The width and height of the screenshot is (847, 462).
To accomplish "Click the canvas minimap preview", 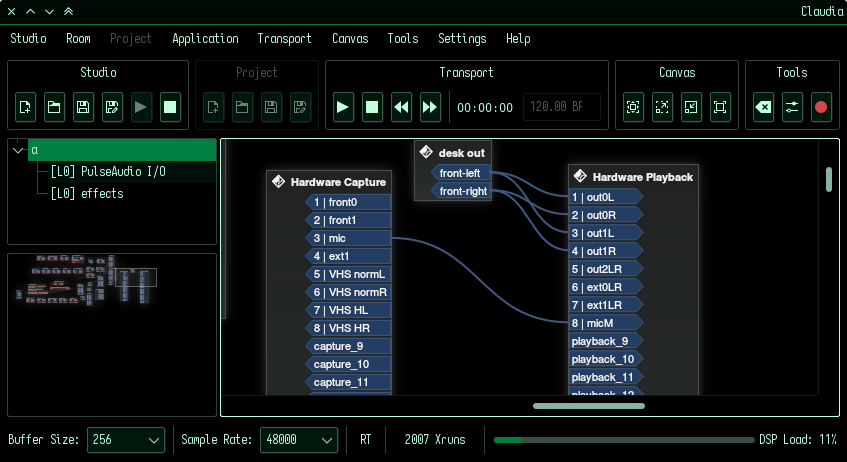I will point(111,334).
